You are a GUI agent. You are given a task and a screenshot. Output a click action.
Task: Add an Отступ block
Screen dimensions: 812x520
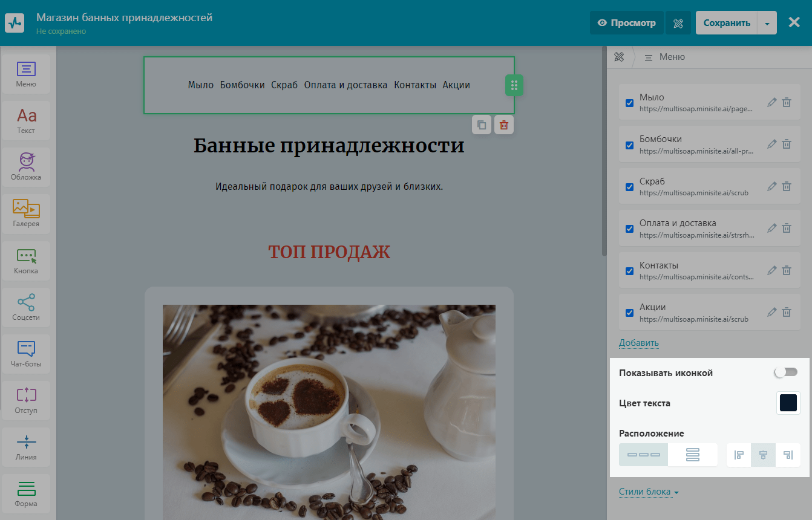point(26,400)
